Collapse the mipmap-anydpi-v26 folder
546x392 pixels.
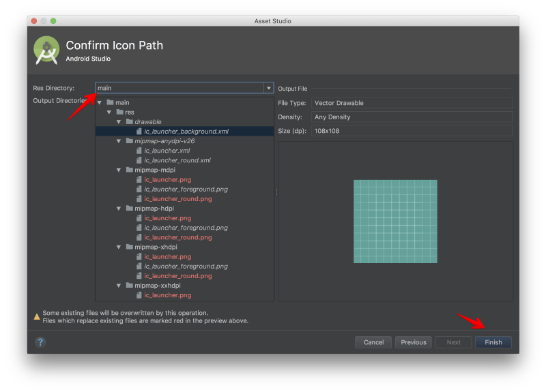point(119,141)
